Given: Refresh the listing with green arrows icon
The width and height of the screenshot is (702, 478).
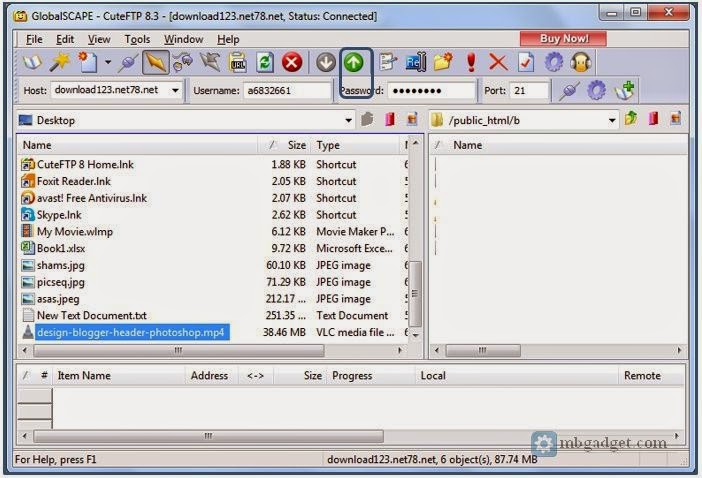Looking at the screenshot, I should [265, 62].
